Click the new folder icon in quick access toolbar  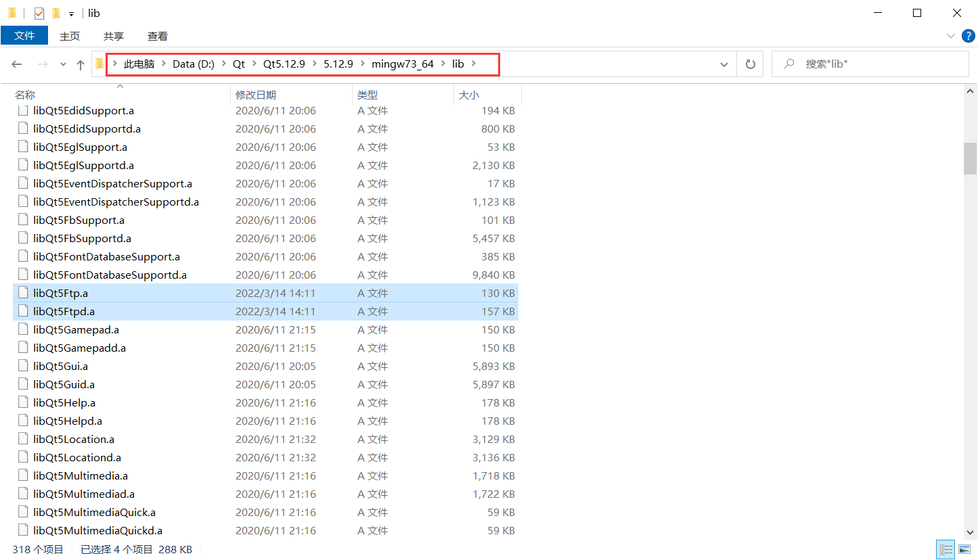point(56,13)
